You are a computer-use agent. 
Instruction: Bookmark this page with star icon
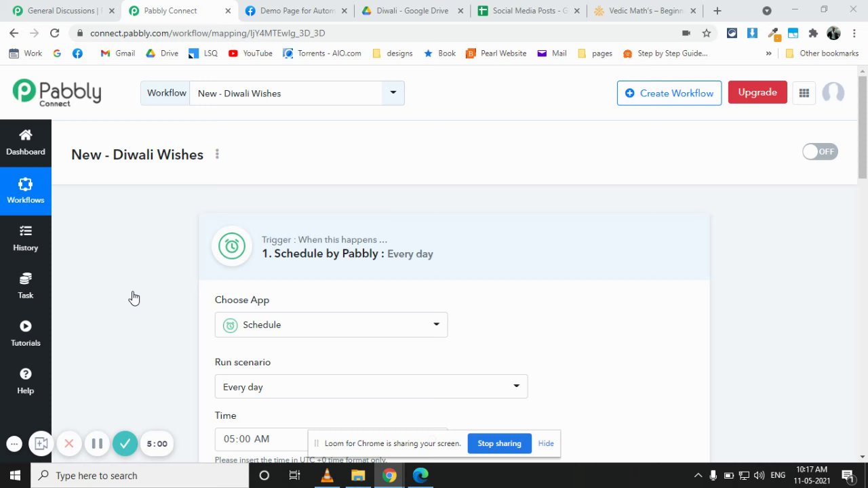707,33
